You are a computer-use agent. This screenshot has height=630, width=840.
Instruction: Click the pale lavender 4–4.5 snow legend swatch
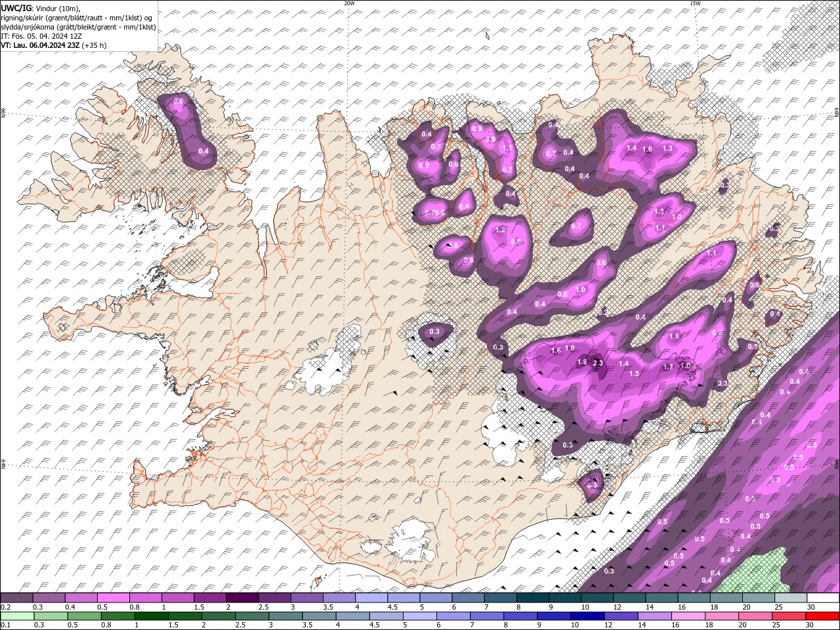point(371,598)
